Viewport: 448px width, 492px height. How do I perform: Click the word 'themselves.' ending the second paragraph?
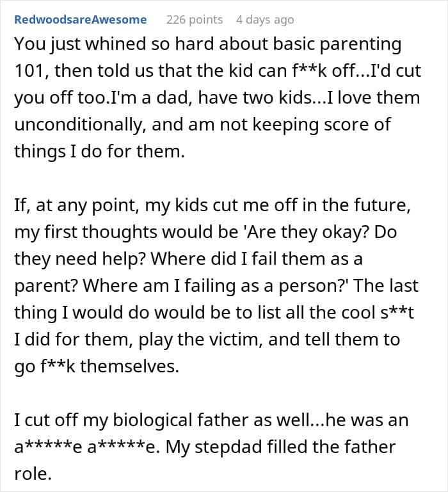coord(130,366)
